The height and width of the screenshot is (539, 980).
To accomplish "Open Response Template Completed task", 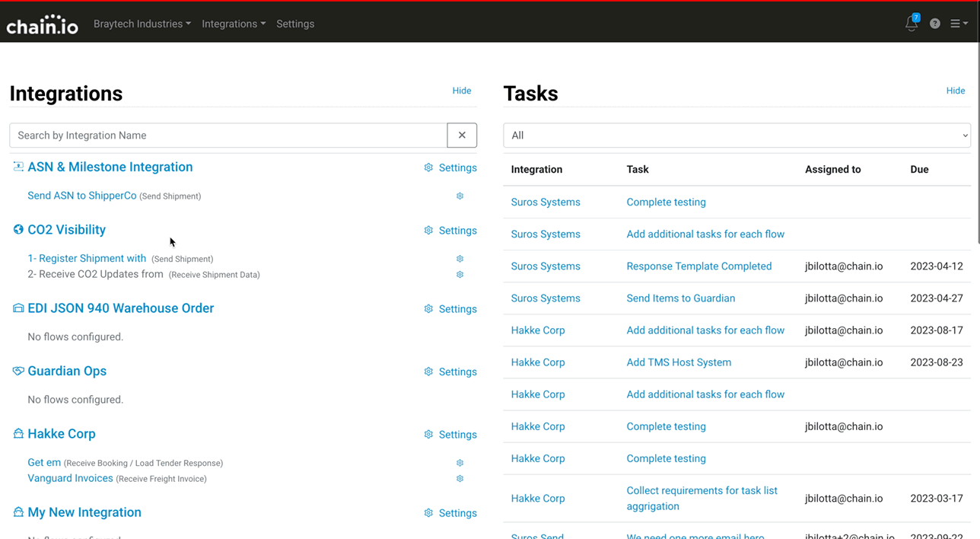I will tap(699, 266).
